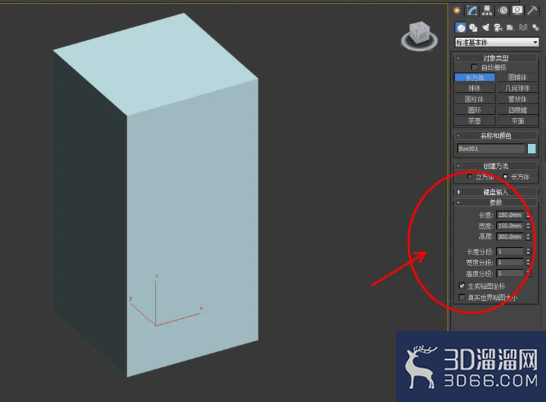Image resolution: width=546 pixels, height=402 pixels.
Task: Click the box's light blue top face
Action: point(156,64)
